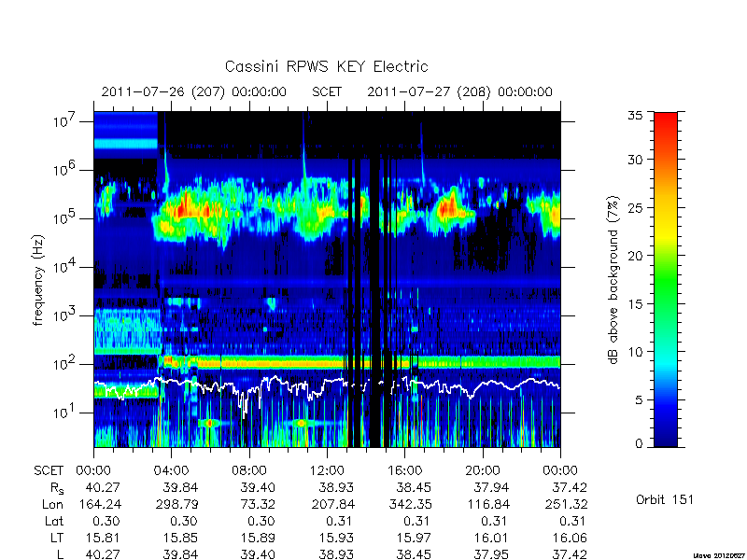Click the "10" color bar tick label
The height and width of the screenshot is (560, 747).
635,352
